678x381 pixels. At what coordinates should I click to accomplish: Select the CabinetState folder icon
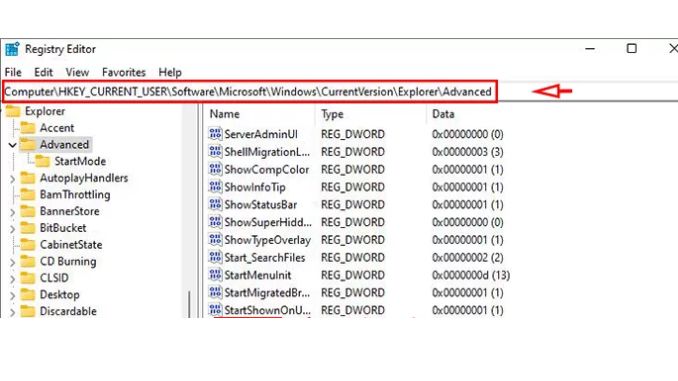pyautogui.click(x=28, y=245)
